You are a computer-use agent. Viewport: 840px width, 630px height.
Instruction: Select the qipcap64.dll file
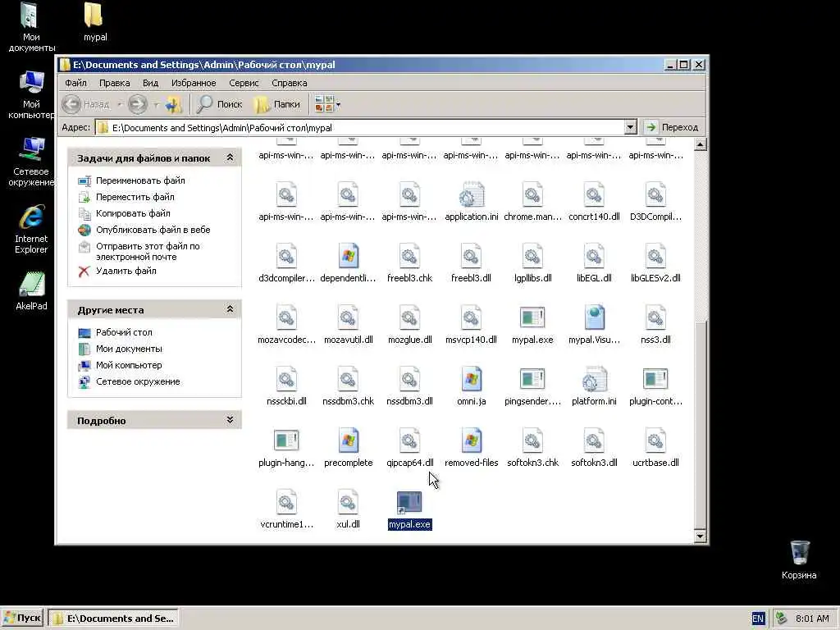click(x=409, y=449)
